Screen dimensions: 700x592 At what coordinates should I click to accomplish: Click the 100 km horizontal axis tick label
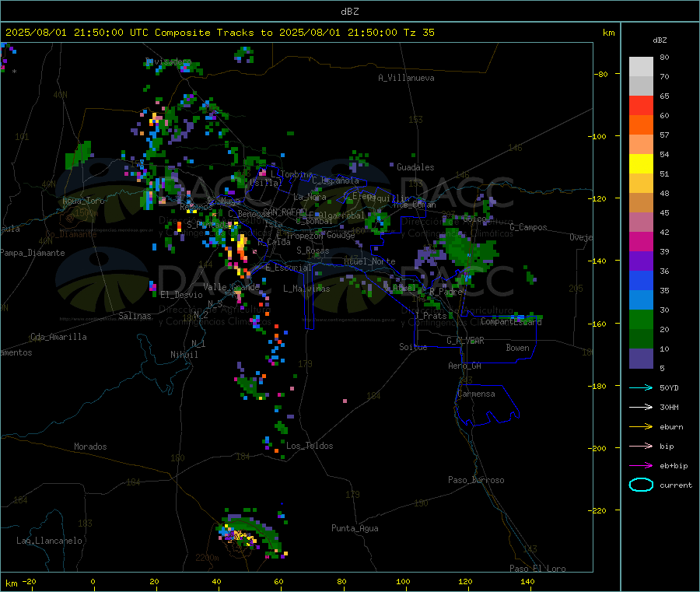(x=403, y=581)
